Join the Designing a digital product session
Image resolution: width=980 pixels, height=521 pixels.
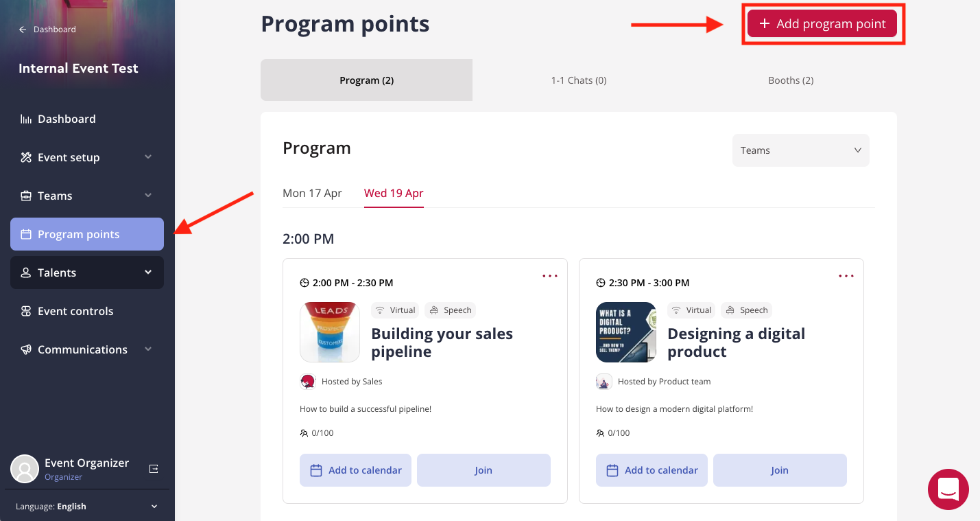tap(780, 470)
